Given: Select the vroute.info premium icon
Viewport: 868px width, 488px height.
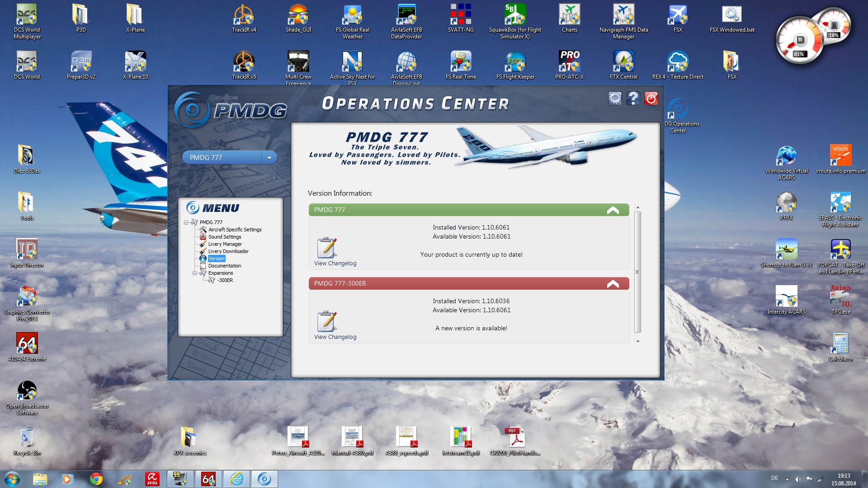Looking at the screenshot, I should tap(841, 159).
